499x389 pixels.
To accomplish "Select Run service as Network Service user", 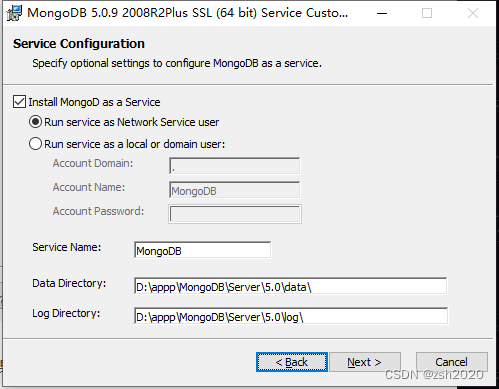I will 35,122.
